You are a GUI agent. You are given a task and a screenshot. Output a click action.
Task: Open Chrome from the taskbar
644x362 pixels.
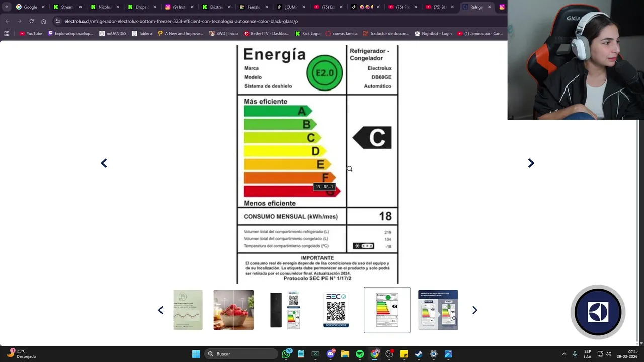tap(375, 354)
